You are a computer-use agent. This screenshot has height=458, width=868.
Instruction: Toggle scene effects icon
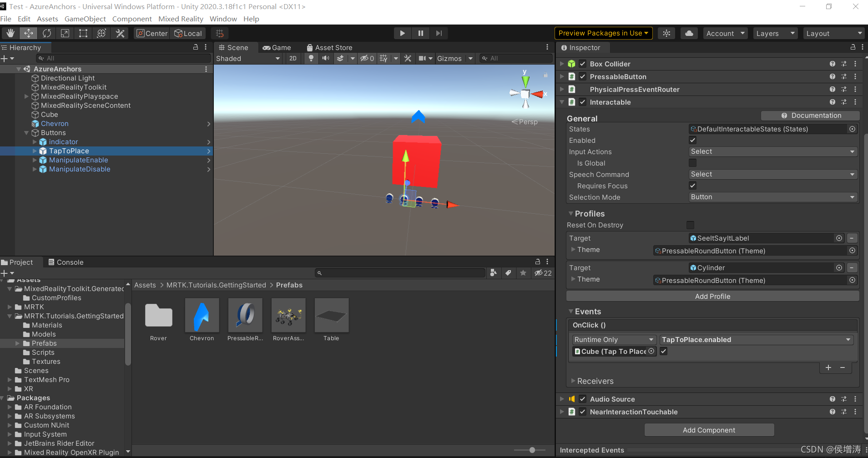(x=340, y=58)
